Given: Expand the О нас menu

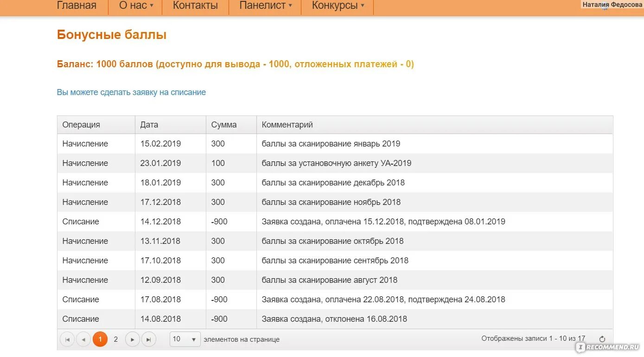Looking at the screenshot, I should (136, 6).
